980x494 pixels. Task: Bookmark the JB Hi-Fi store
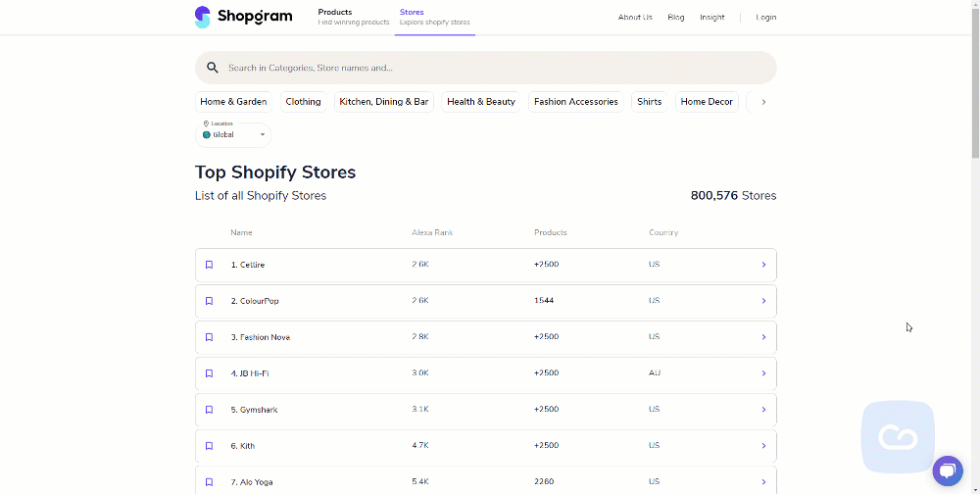[x=210, y=374]
